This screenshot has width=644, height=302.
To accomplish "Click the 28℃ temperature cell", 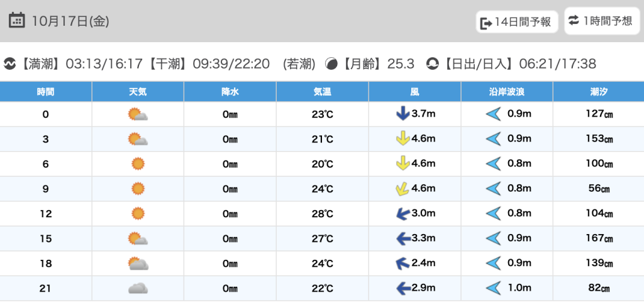I will pyautogui.click(x=322, y=214).
